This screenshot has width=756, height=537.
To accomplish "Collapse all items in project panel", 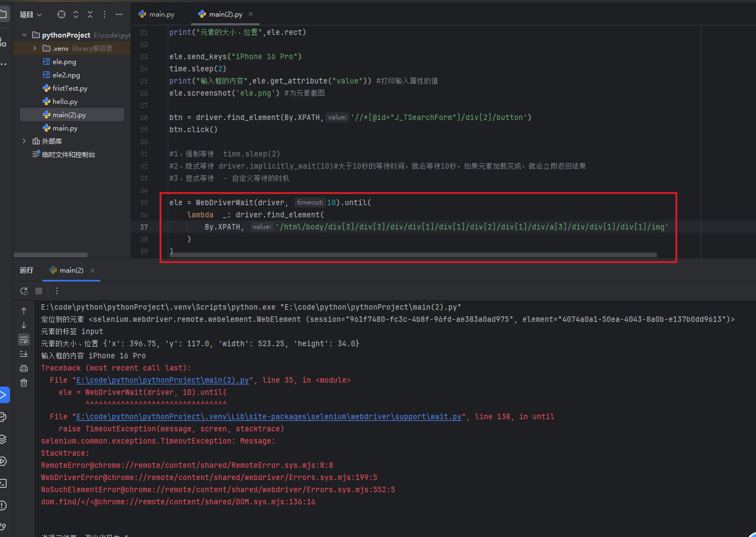I will click(90, 14).
